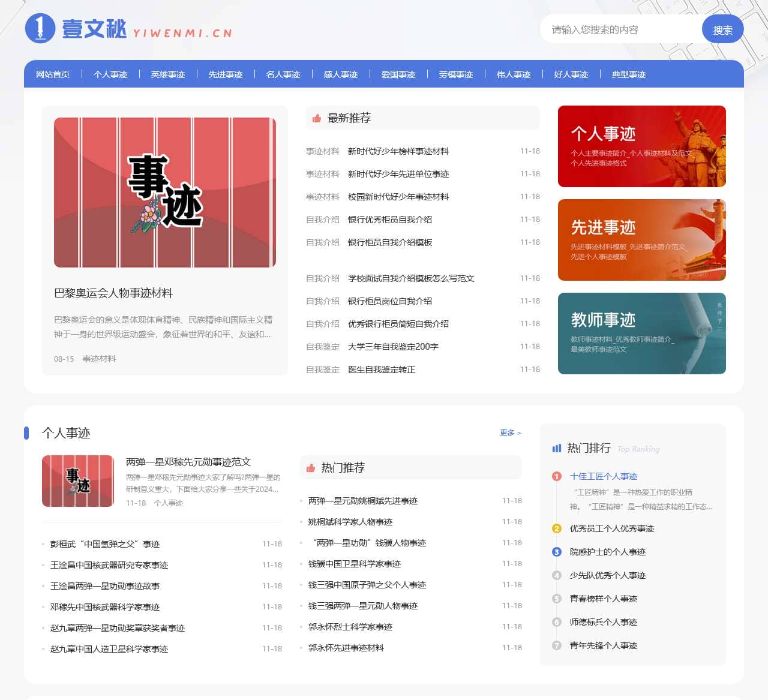Open the 先进事迹 orange banner card

click(x=641, y=240)
